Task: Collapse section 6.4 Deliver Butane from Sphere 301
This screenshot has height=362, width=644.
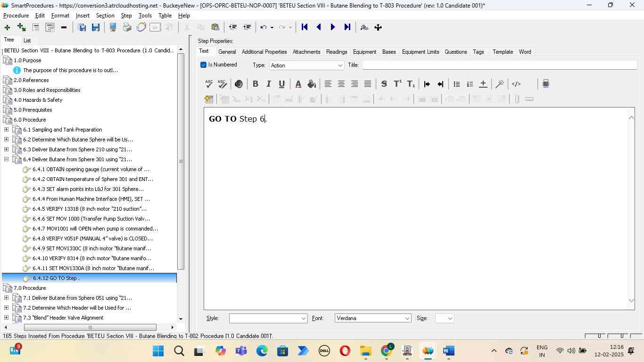Action: (x=6, y=159)
